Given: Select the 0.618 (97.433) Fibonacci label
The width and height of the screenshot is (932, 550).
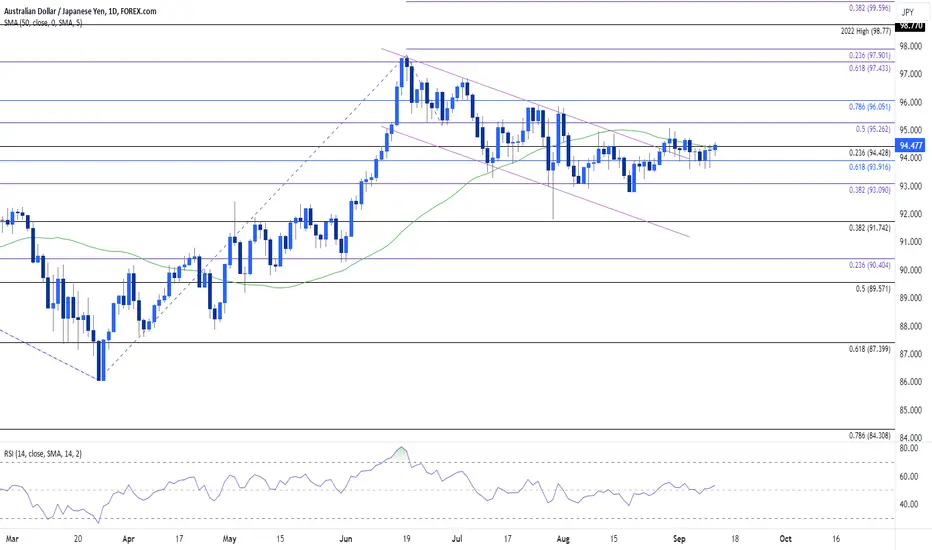Looking at the screenshot, I should [870, 68].
